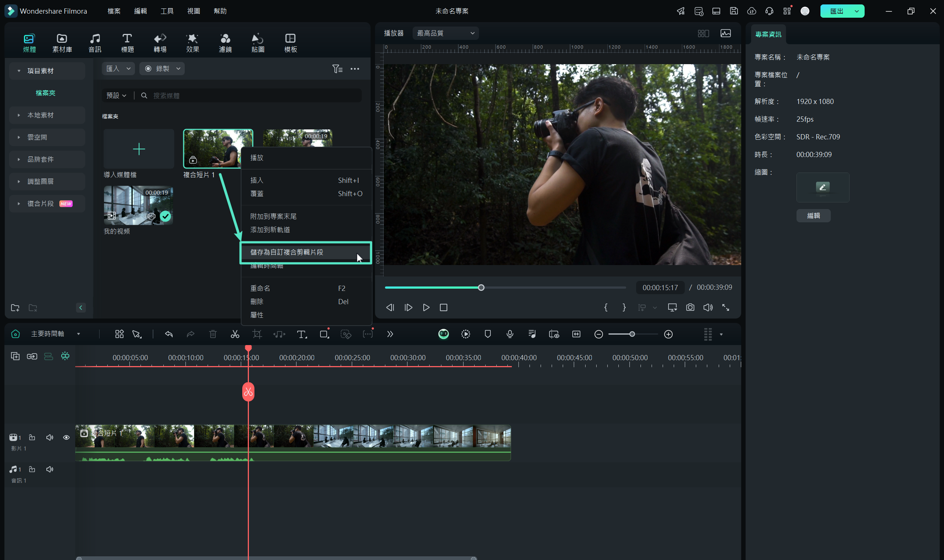Open the 素材庫 stock media tab
The width and height of the screenshot is (944, 560).
[62, 43]
